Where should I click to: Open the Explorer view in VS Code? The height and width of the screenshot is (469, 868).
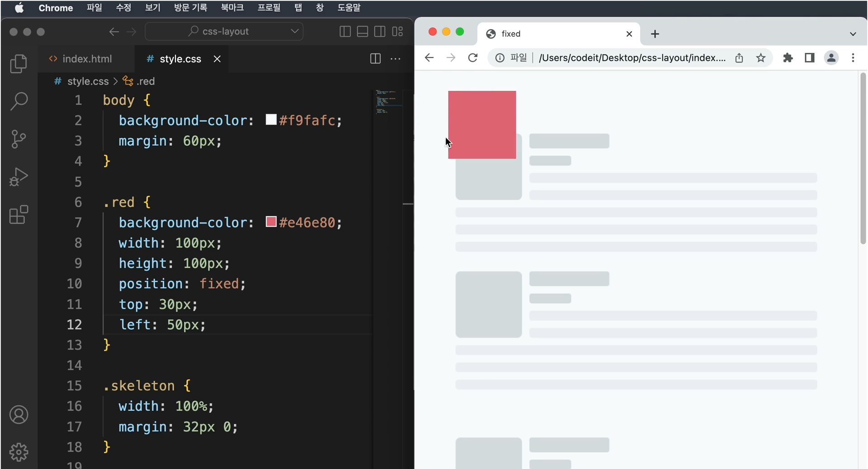(x=19, y=64)
